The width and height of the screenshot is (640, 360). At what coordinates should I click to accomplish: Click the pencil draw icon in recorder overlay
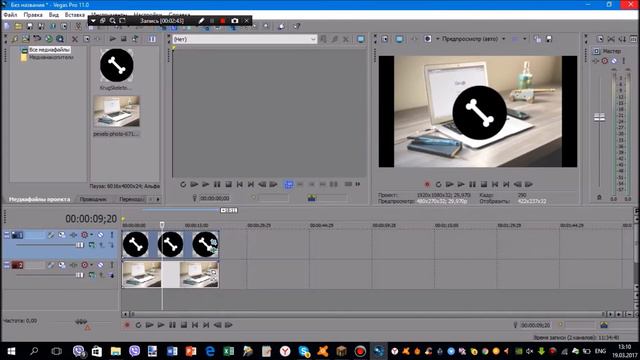(x=201, y=21)
